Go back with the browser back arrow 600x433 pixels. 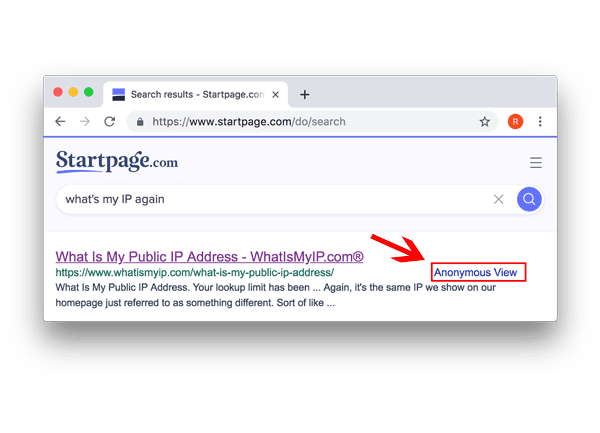[60, 122]
